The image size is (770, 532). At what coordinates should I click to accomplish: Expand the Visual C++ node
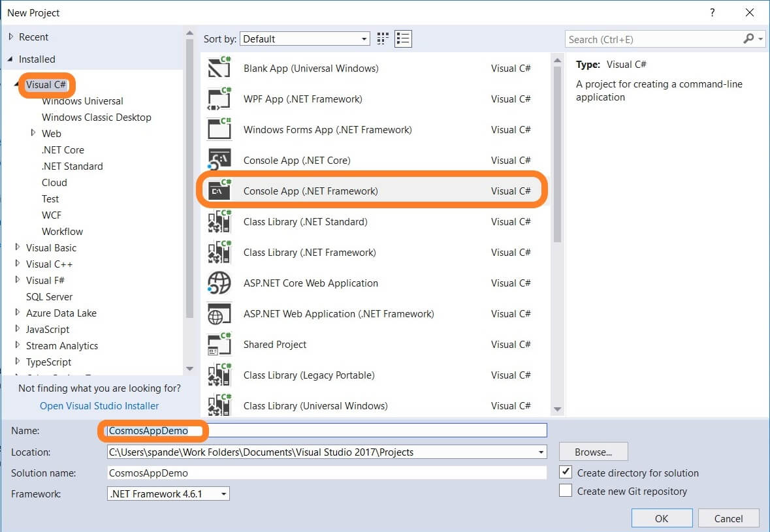point(17,264)
